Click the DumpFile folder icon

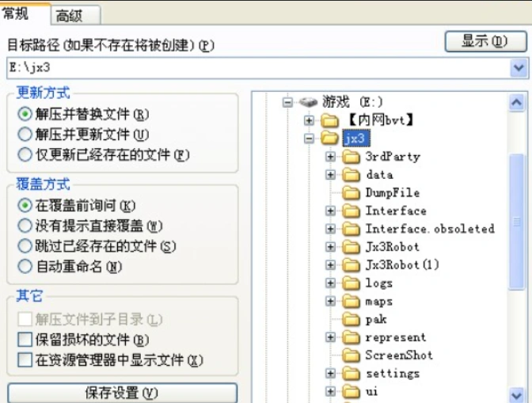[x=351, y=193]
